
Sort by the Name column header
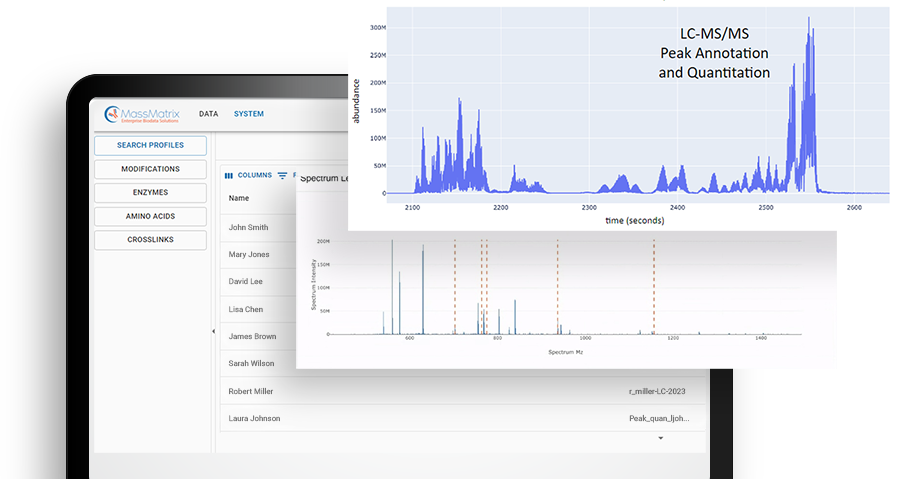(239, 198)
